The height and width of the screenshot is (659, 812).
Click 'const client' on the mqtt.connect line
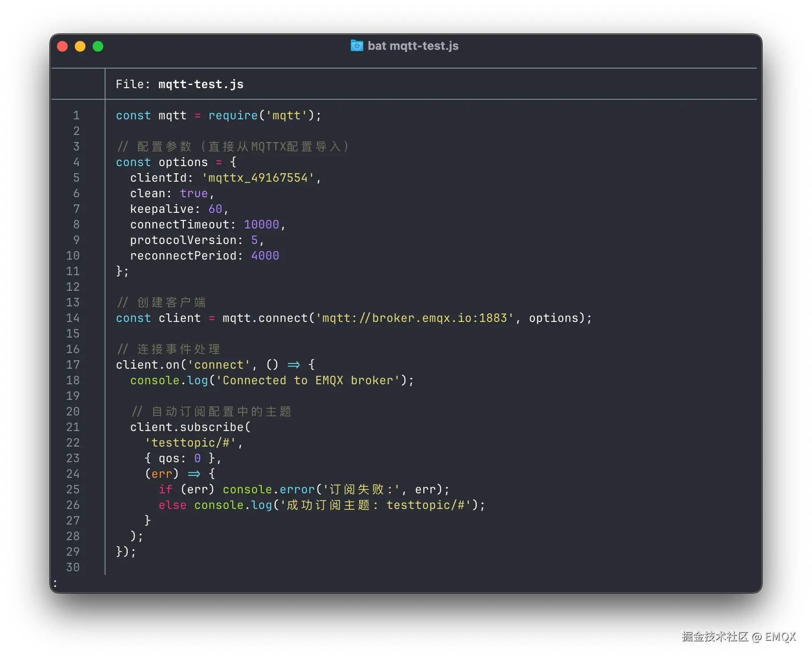158,318
